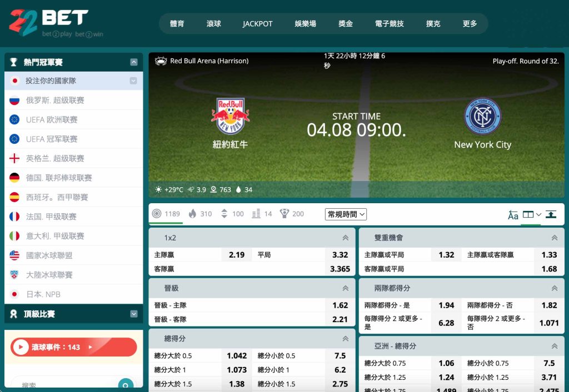The height and width of the screenshot is (392, 569).
Task: Collapse the 熱門冠軍賽 panel
Action: (x=134, y=62)
